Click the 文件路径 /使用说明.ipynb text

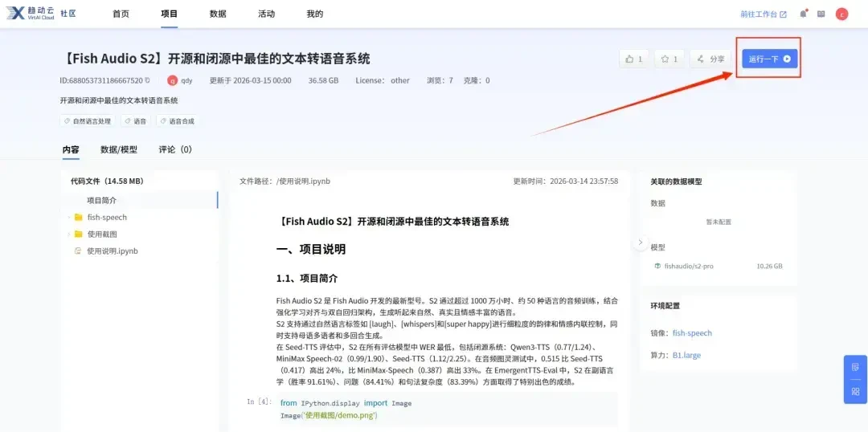coord(285,181)
